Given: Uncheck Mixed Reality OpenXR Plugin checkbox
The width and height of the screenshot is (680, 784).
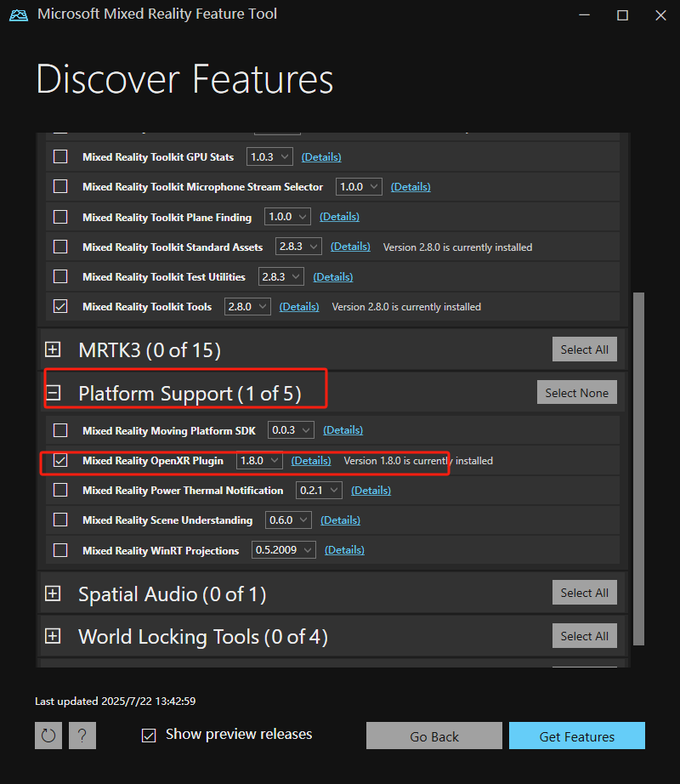Looking at the screenshot, I should click(x=60, y=460).
